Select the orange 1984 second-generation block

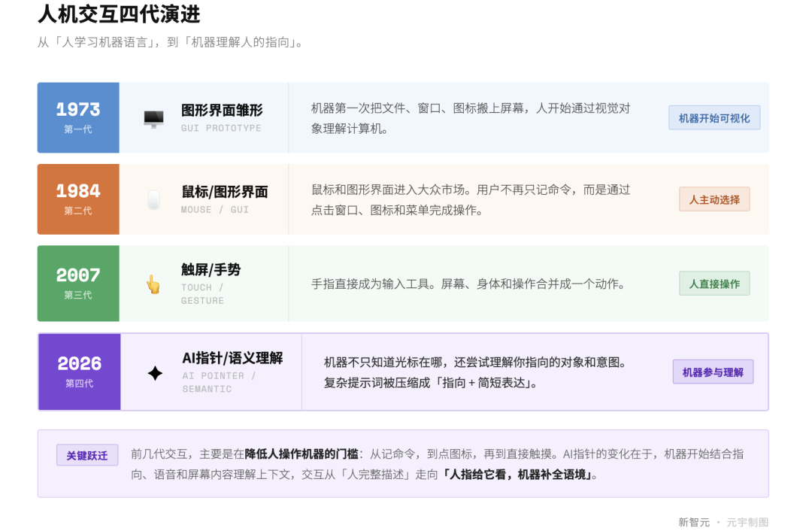tap(78, 199)
